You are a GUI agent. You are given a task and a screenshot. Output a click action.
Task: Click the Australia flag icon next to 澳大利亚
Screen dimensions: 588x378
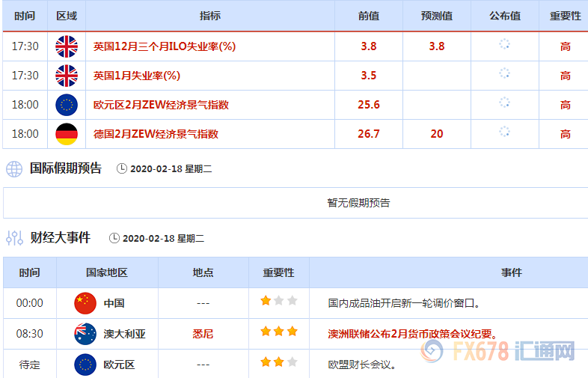(x=85, y=334)
